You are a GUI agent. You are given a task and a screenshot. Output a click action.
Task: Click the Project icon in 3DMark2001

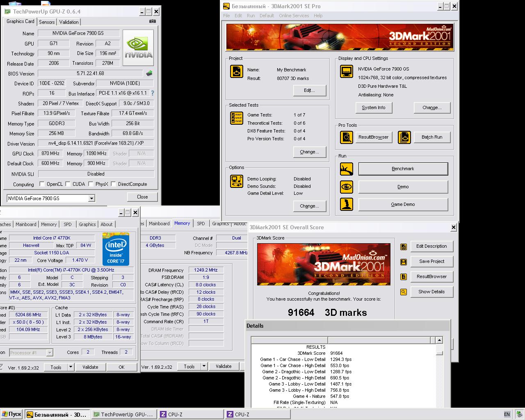[x=237, y=71]
